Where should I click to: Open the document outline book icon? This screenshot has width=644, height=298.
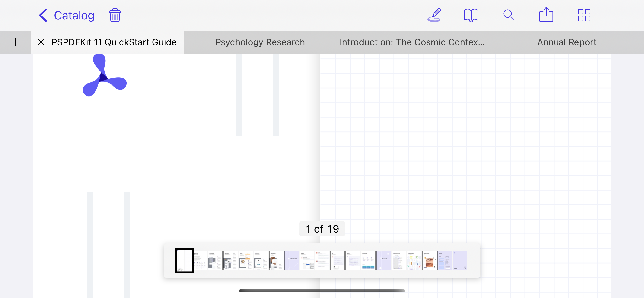[x=471, y=15]
